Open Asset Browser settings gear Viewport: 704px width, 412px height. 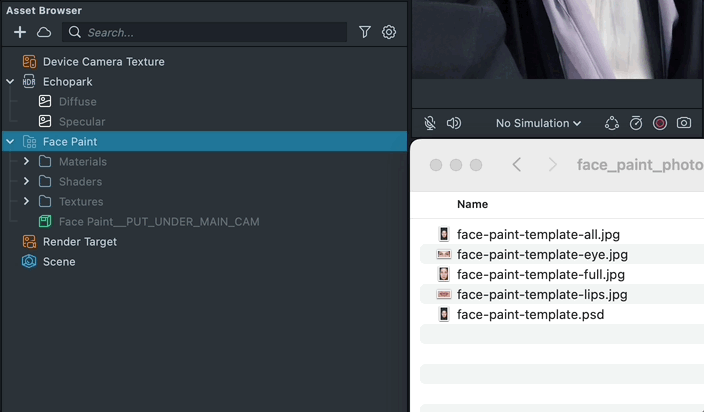389,32
